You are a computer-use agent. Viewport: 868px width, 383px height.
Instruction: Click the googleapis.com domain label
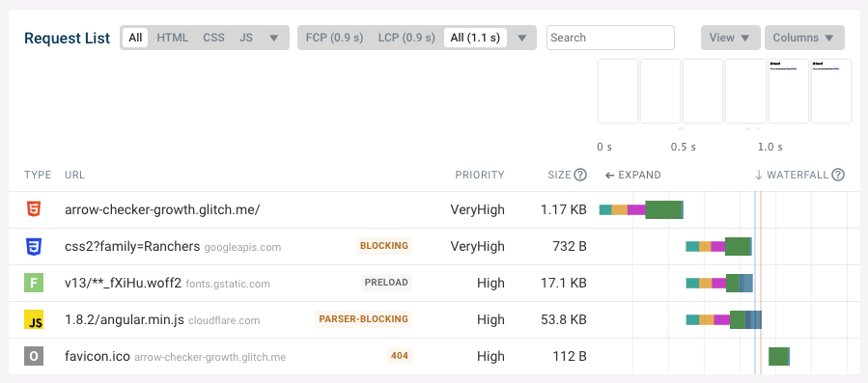[x=242, y=247]
